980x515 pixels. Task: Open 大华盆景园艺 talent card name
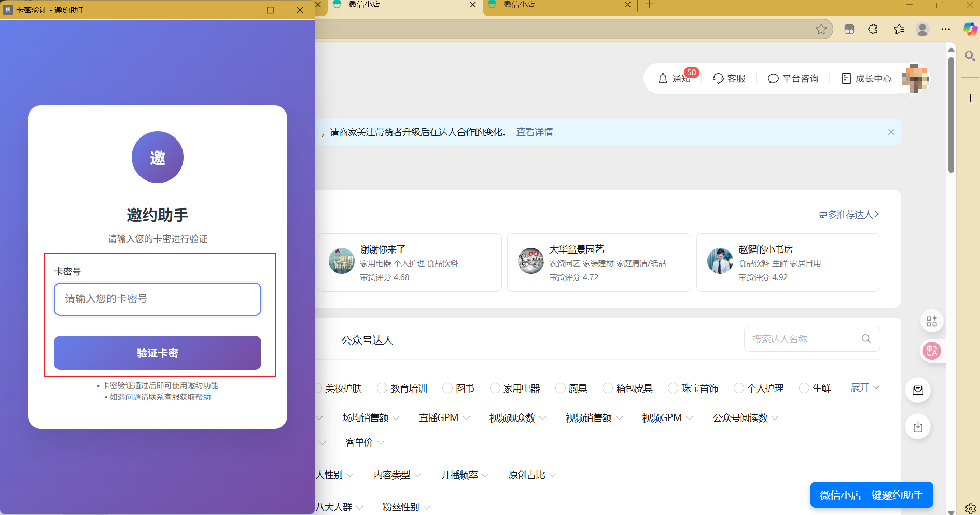point(577,249)
